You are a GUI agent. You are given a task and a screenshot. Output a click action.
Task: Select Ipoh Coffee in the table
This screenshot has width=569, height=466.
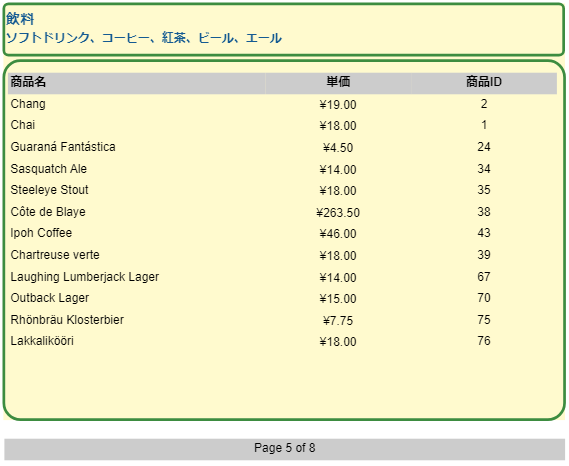[41, 233]
